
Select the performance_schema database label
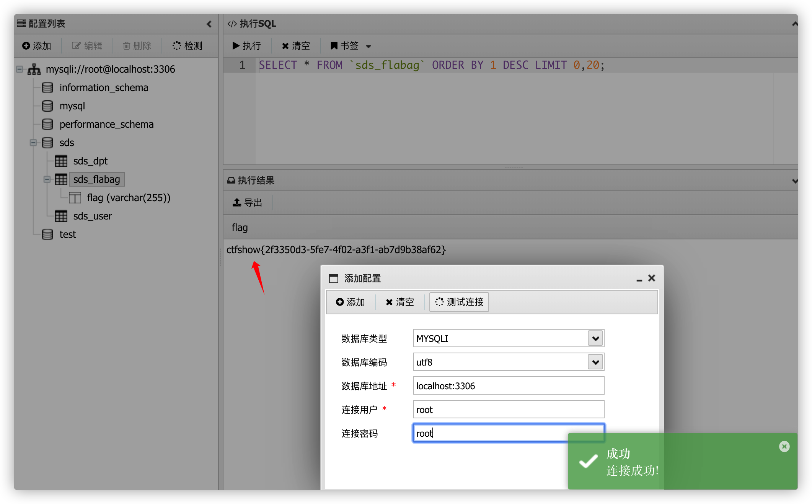point(106,124)
